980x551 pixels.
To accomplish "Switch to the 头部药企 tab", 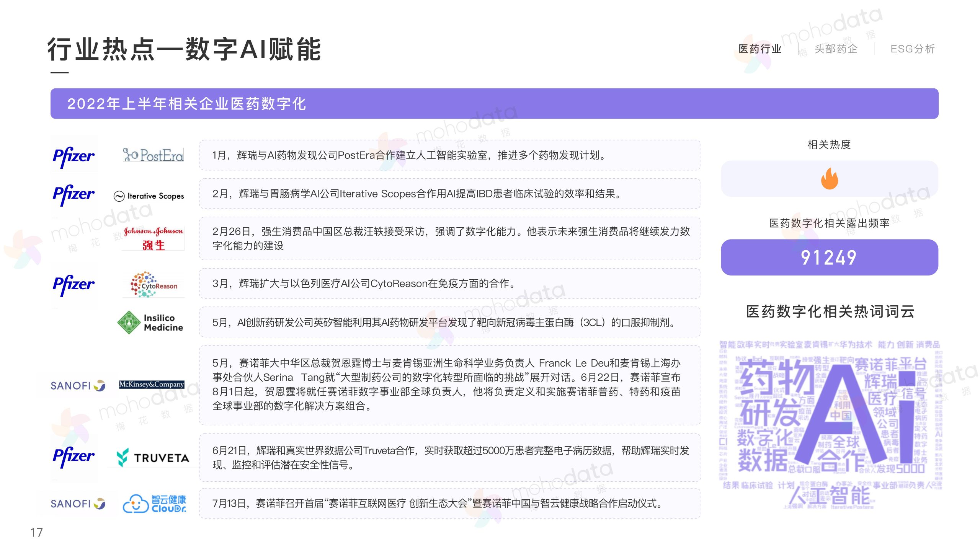I will (836, 49).
